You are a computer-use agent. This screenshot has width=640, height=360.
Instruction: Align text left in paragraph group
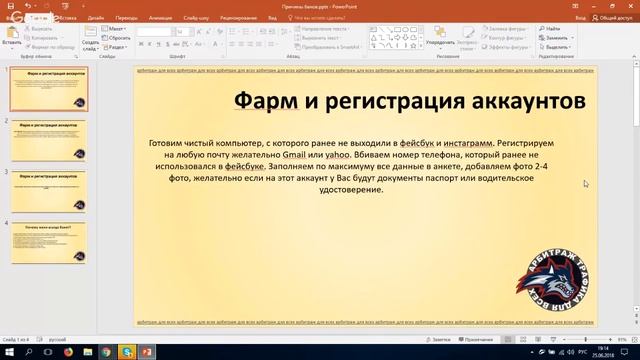tap(232, 44)
